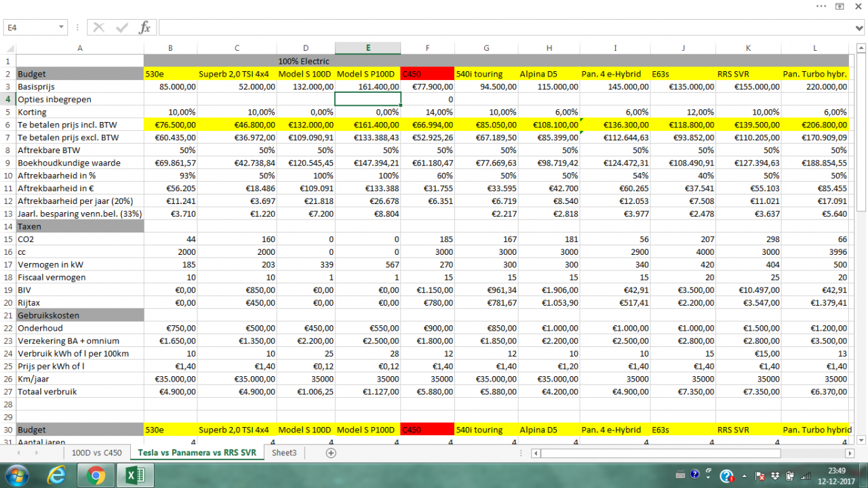Click the vertical scrollbar up arrow
868x488 pixels.
[861, 48]
